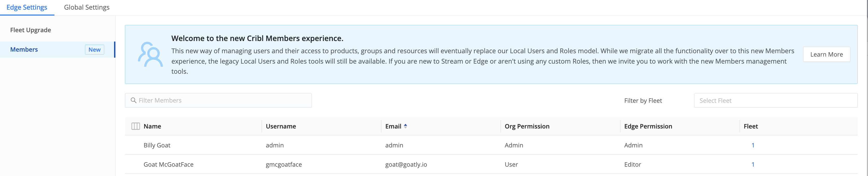Screen dimensions: 868x176
Task: Open the Select Fleet dropdown
Action: point(775,100)
